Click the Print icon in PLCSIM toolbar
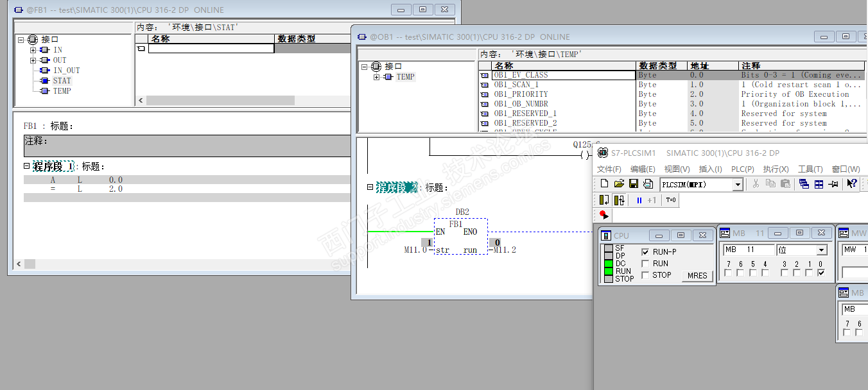Image resolution: width=868 pixels, height=390 pixels. pos(647,184)
